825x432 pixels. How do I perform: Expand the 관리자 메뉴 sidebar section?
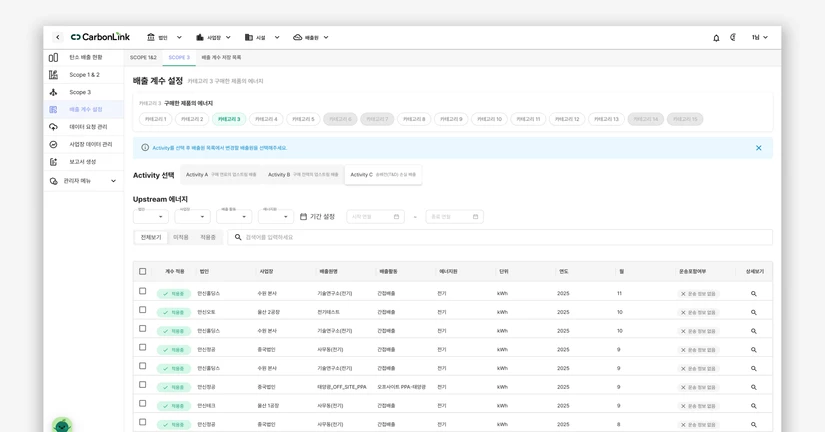(x=83, y=181)
